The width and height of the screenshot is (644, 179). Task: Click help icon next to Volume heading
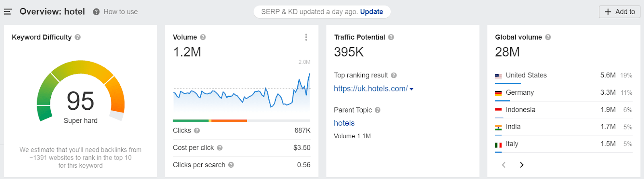[203, 37]
